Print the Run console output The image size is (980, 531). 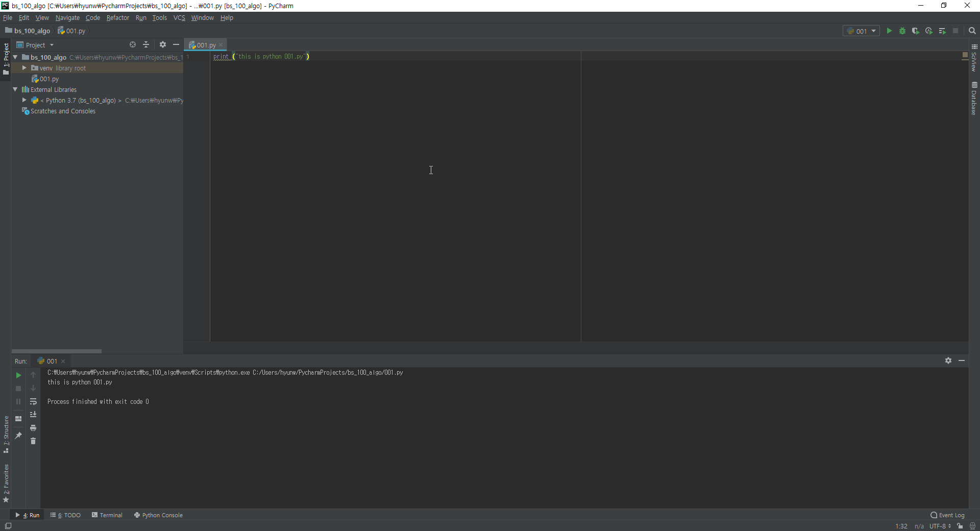(x=33, y=428)
